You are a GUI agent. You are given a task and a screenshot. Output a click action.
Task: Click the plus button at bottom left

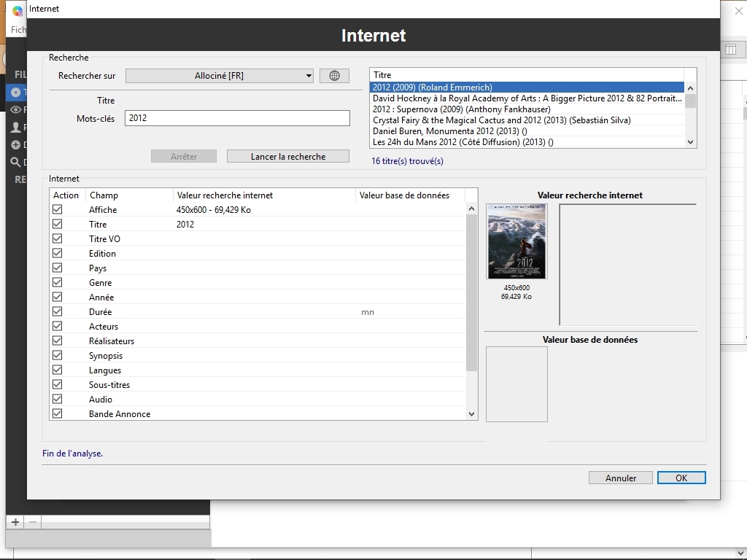pos(15,522)
